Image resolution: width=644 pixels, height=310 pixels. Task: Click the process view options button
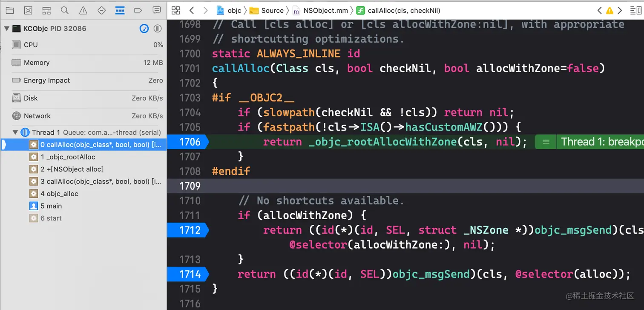[158, 29]
